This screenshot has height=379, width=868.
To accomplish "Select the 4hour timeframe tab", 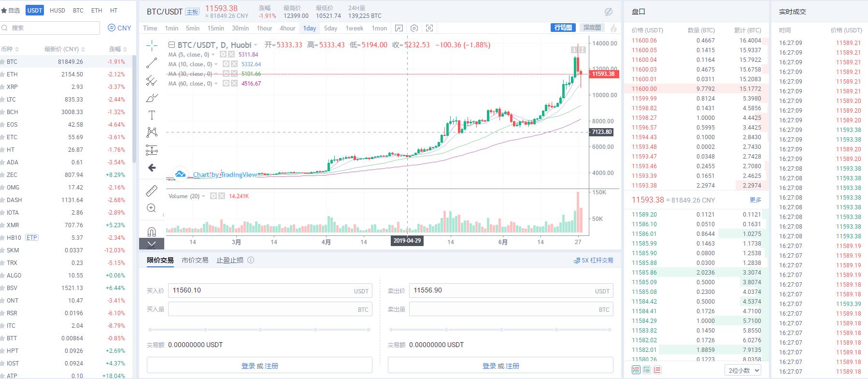I will (x=287, y=28).
